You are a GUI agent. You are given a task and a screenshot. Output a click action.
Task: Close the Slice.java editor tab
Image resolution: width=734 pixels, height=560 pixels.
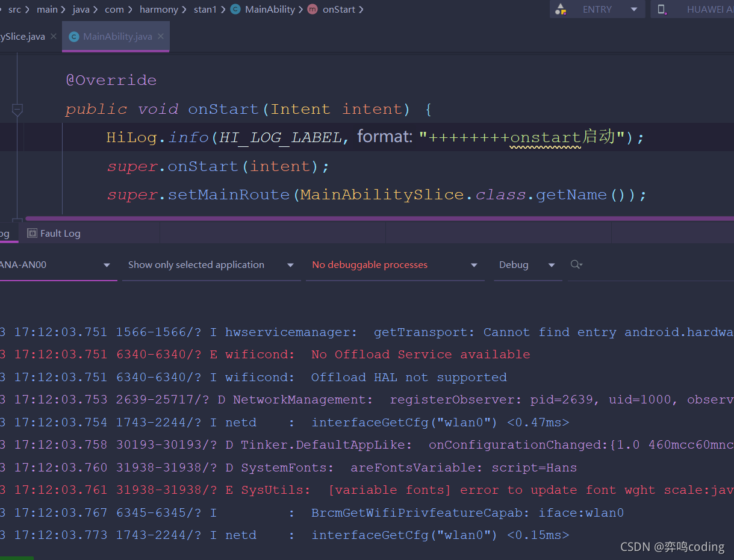point(54,37)
